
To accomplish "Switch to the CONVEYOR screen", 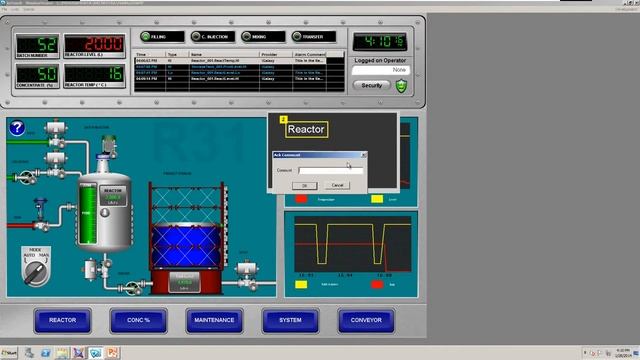I will pos(366,320).
